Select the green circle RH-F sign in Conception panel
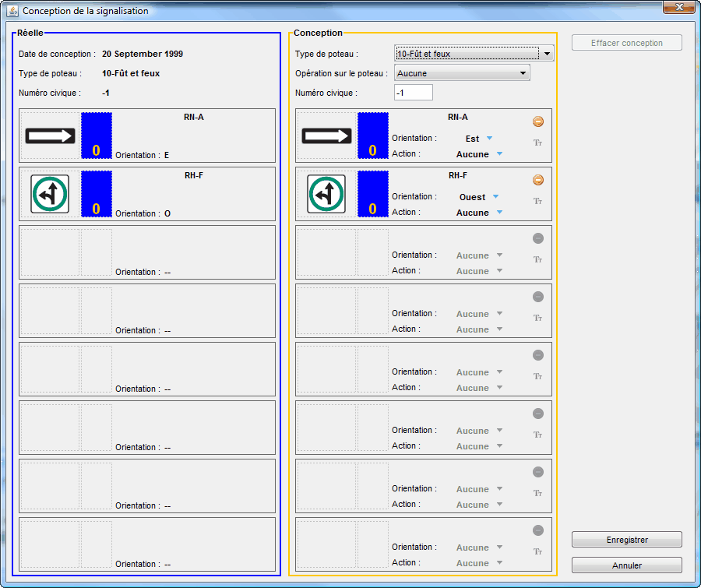Image resolution: width=701 pixels, height=588 pixels. 327,194
